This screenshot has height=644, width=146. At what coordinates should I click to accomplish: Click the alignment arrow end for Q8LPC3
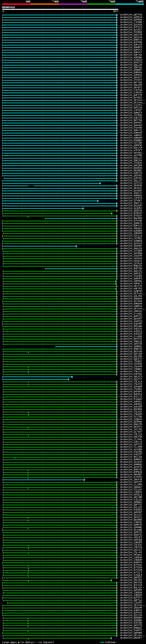[72, 377]
